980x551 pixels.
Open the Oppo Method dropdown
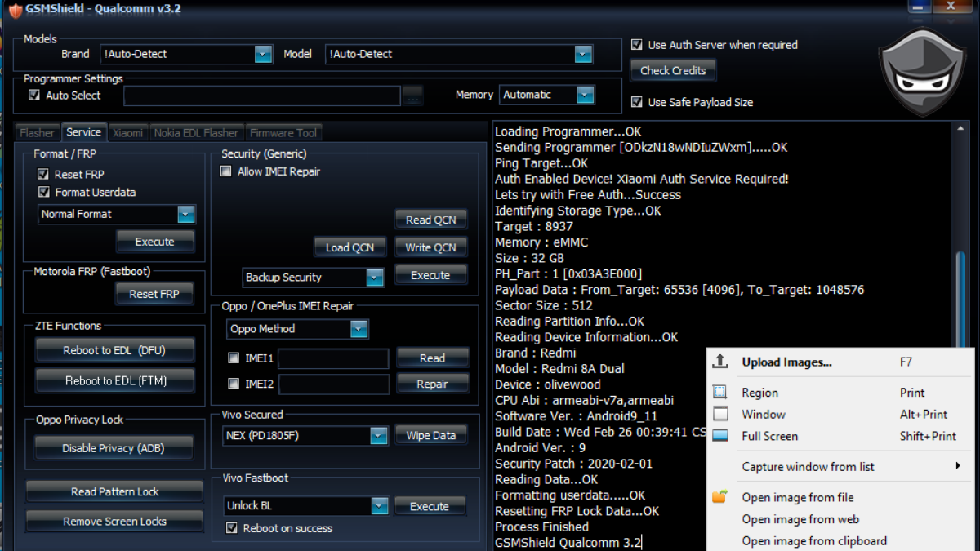[x=359, y=329]
